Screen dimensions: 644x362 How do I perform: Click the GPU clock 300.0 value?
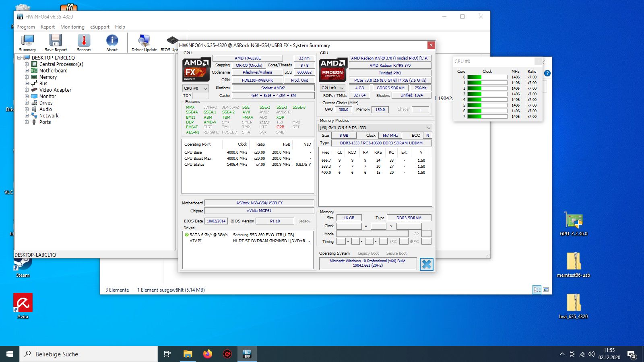pos(343,109)
